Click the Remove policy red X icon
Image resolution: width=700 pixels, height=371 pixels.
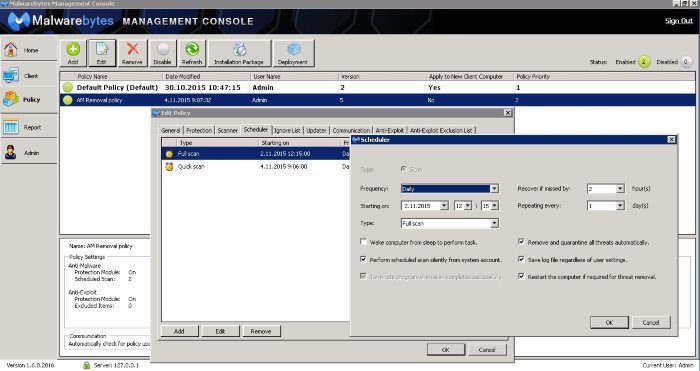click(x=132, y=49)
